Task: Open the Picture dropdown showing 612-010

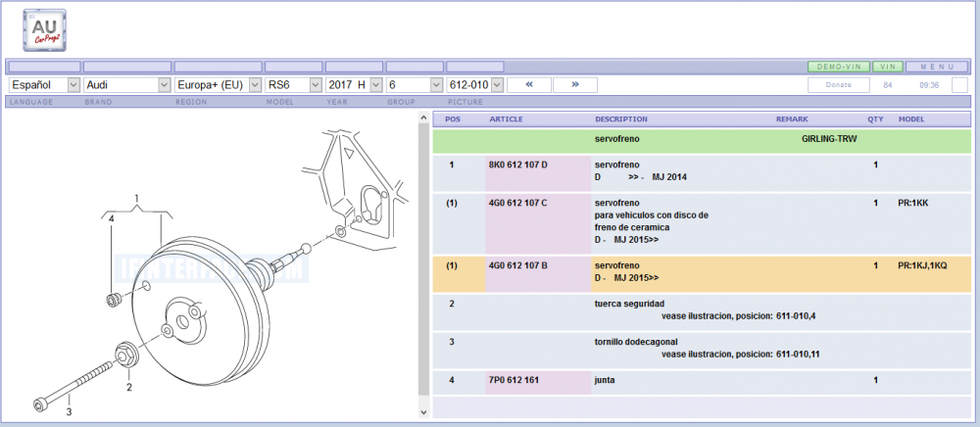Action: pyautogui.click(x=475, y=85)
